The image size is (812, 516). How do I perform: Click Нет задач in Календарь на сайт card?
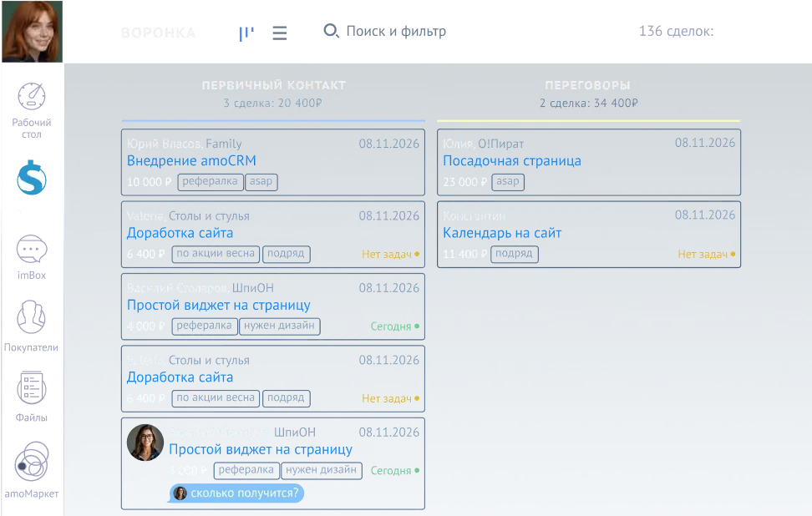tap(707, 254)
